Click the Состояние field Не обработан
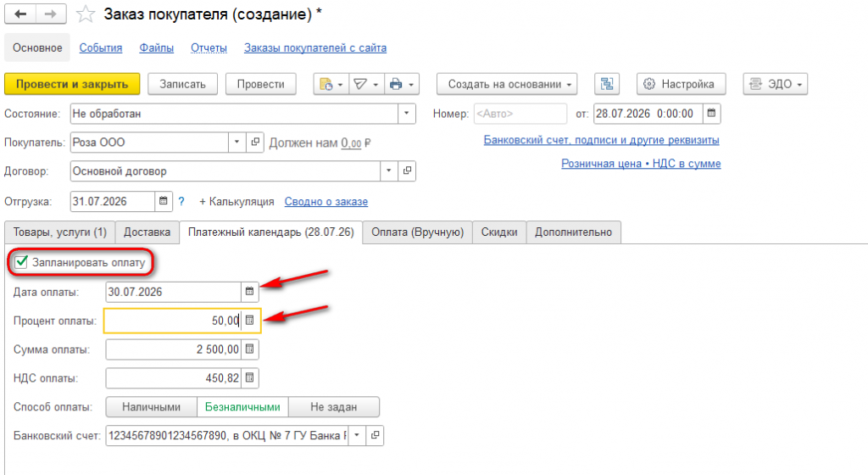Viewport: 868px width, 475px height. click(234, 114)
